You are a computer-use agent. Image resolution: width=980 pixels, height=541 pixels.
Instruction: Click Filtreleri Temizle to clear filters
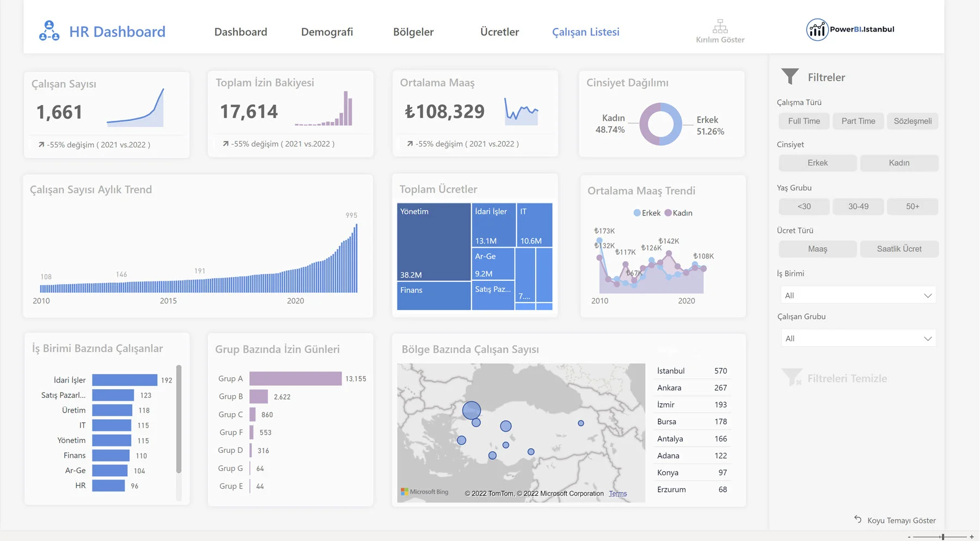[847, 378]
